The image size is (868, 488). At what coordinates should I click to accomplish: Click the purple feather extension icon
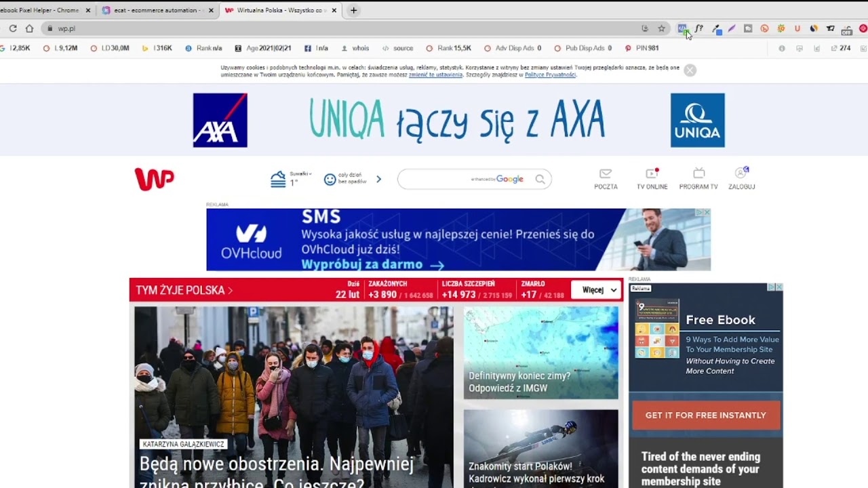(732, 28)
